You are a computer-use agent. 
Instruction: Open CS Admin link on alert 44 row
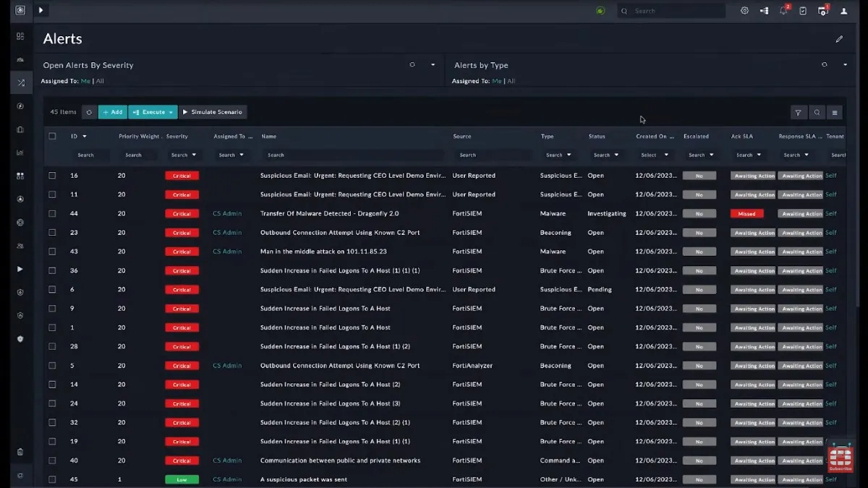point(227,213)
